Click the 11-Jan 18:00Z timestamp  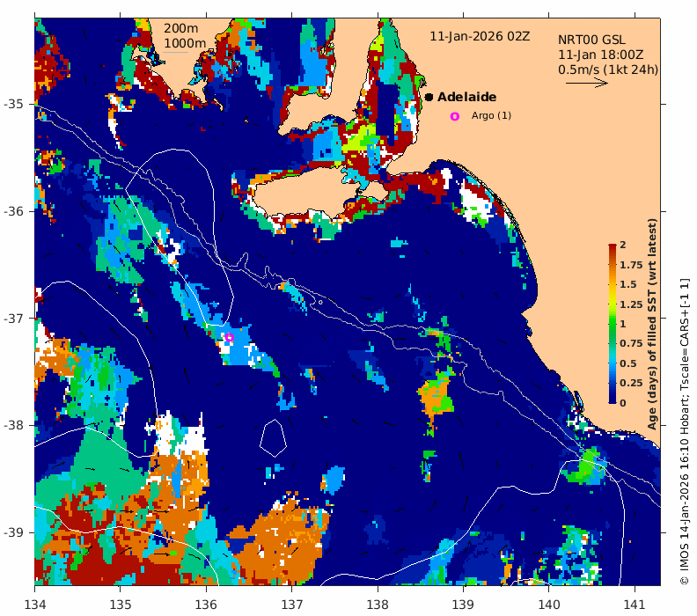(x=601, y=55)
